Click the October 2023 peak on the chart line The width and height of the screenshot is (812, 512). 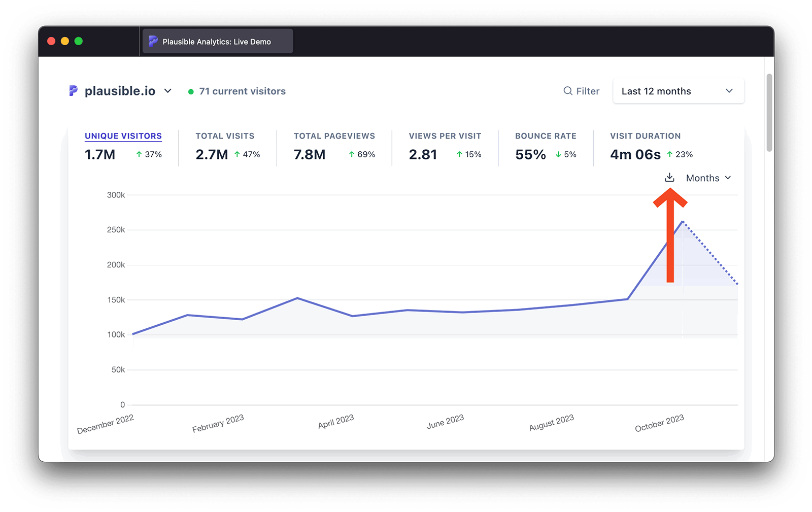click(x=683, y=222)
